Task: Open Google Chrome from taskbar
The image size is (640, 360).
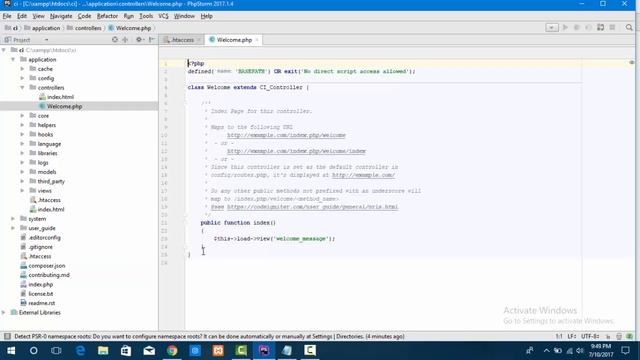Action: [172, 351]
